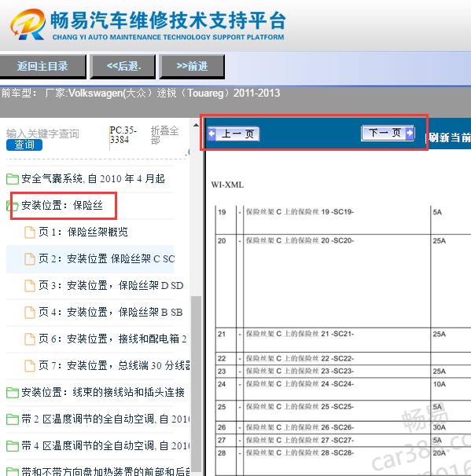Click fuse row 19 -SC19- description
This screenshot has width=471, height=476.
[x=300, y=212]
